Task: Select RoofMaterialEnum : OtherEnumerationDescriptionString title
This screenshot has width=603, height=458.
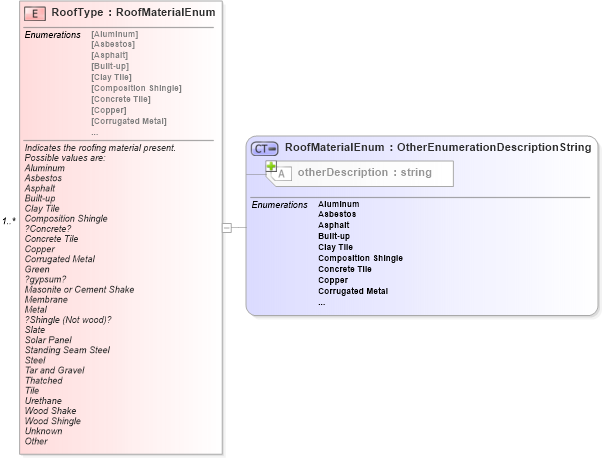Action: [438, 147]
